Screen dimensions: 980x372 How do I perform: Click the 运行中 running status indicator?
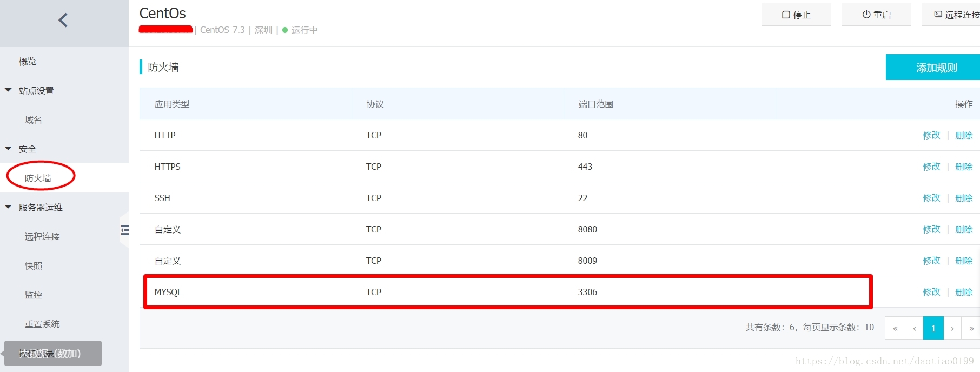(x=300, y=30)
